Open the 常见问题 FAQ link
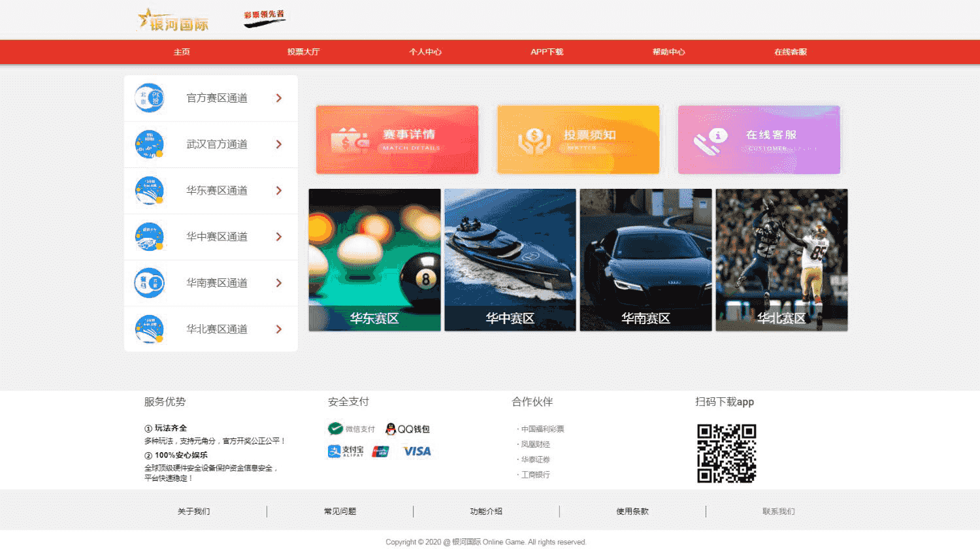Screen dimensions: 980x558 pyautogui.click(x=338, y=512)
